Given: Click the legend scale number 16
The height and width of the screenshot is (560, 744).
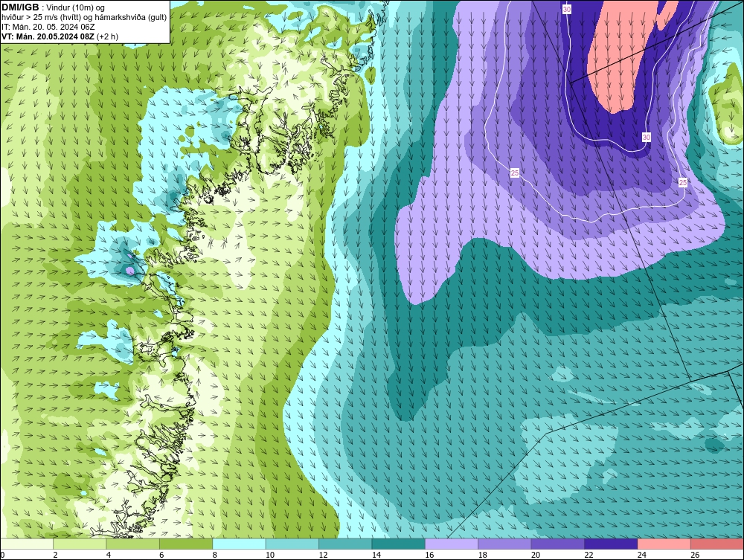Looking at the screenshot, I should pos(429,555).
